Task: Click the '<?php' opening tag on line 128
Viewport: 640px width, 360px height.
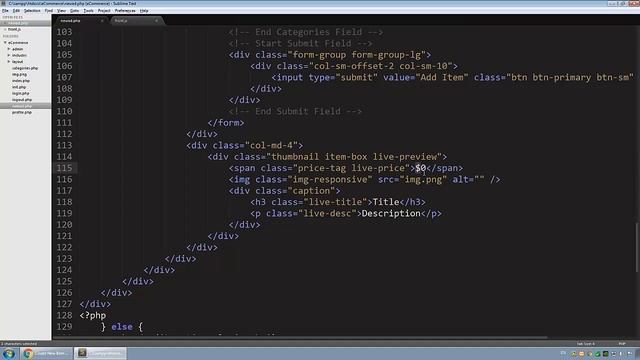Action: click(x=93, y=316)
